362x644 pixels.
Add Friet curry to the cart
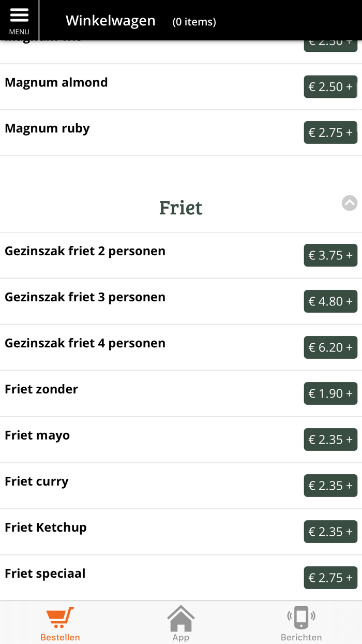[x=330, y=485]
